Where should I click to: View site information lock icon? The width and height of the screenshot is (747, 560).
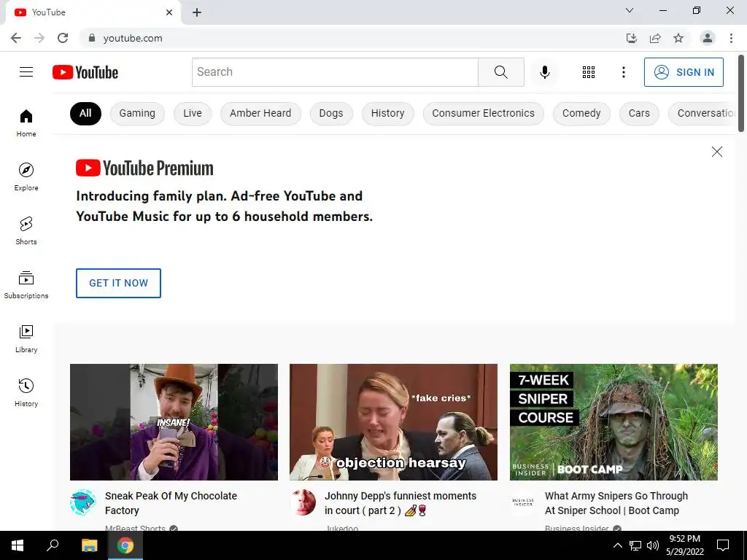click(x=92, y=38)
